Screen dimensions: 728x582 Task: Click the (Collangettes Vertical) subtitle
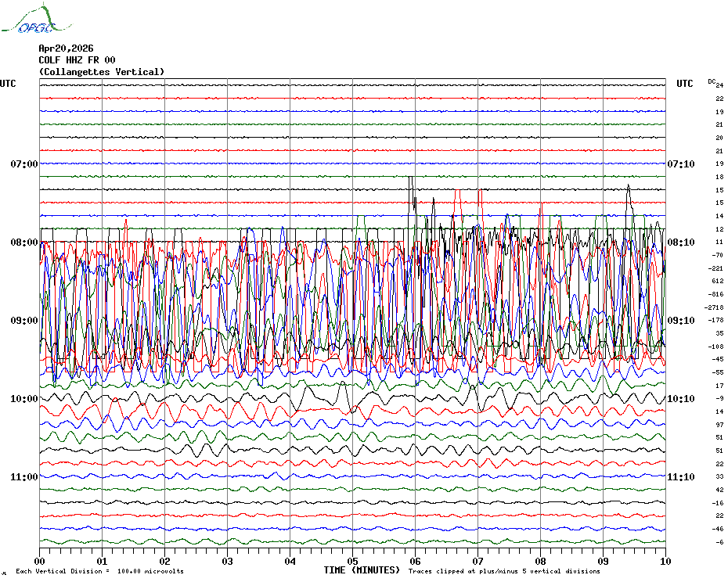[102, 72]
